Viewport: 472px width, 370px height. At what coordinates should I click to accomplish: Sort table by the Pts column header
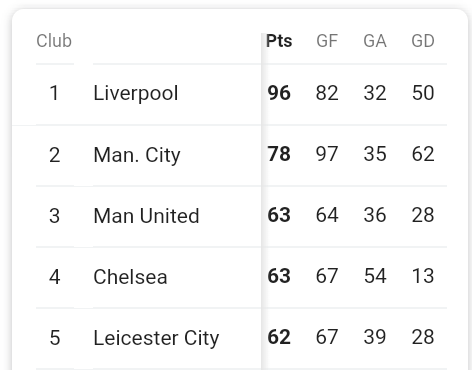click(x=279, y=41)
